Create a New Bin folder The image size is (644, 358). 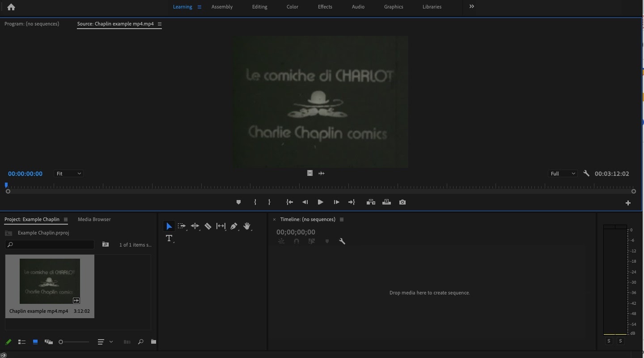[x=153, y=342]
